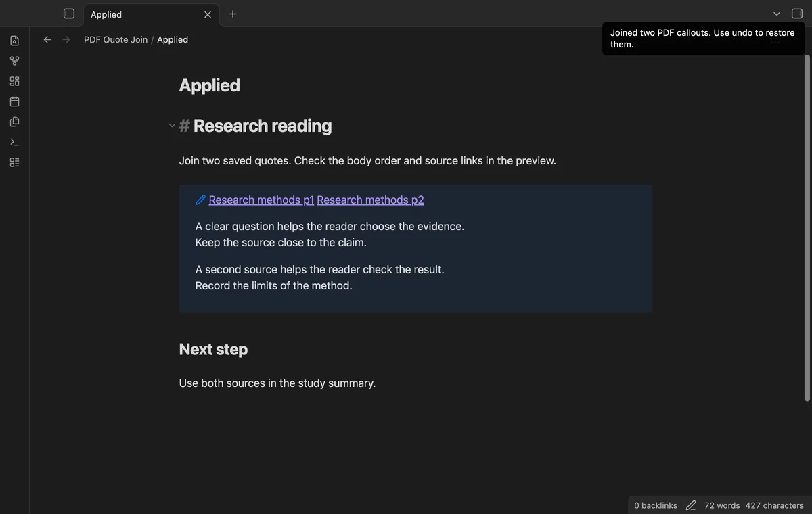812x514 pixels.
Task: Click the Applied note title
Action: click(x=209, y=85)
